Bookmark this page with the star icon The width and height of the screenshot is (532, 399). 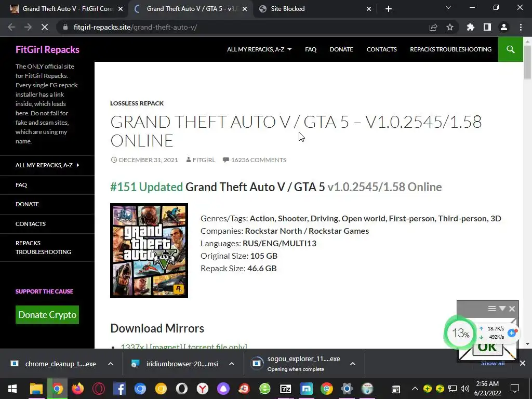tap(450, 27)
